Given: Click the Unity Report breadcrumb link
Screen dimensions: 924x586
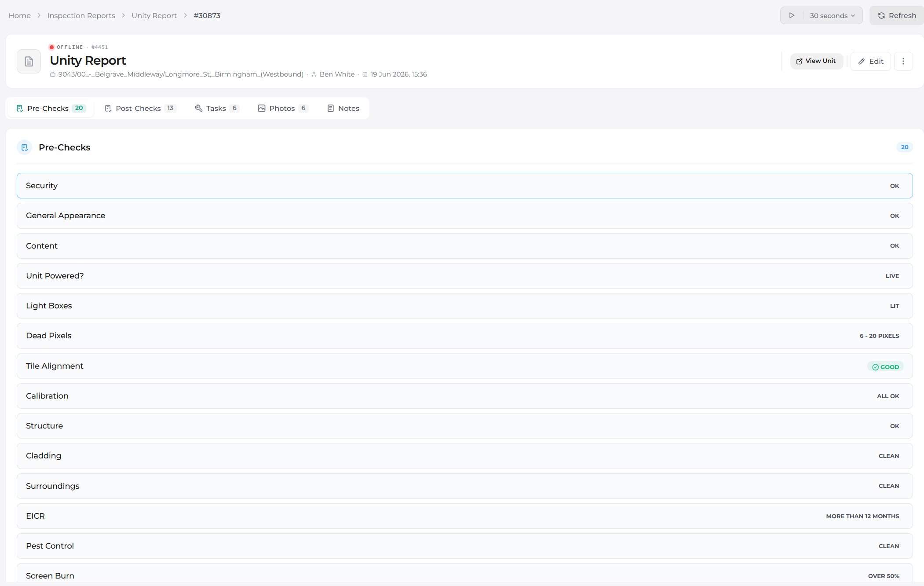Looking at the screenshot, I should [x=154, y=15].
